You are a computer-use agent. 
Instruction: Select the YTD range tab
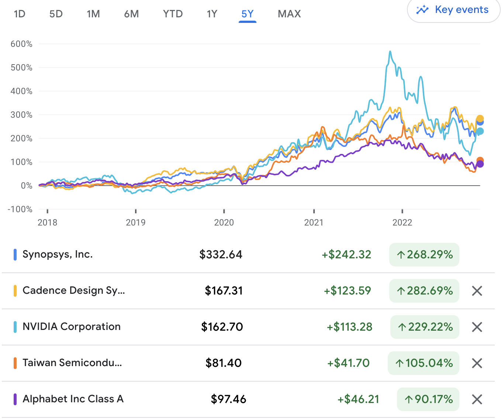pos(173,14)
